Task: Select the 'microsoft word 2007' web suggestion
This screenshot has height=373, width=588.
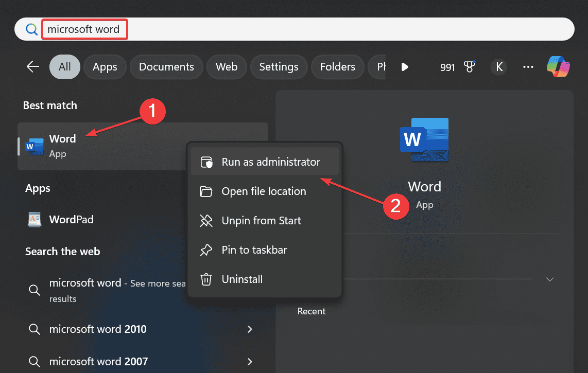Action: point(143,361)
